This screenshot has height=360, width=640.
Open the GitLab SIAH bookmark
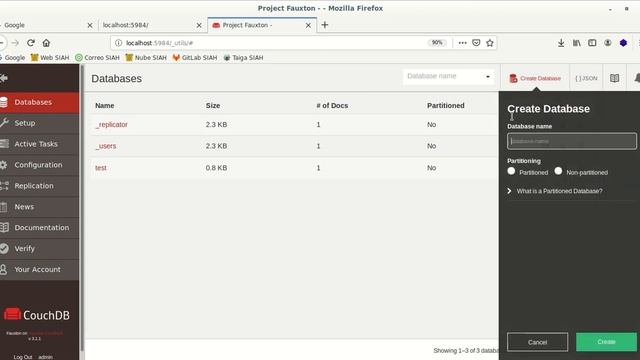pos(195,58)
